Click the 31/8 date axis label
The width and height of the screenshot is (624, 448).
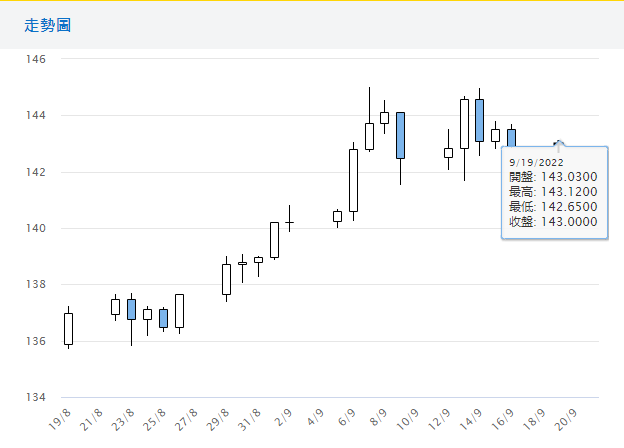coord(250,414)
